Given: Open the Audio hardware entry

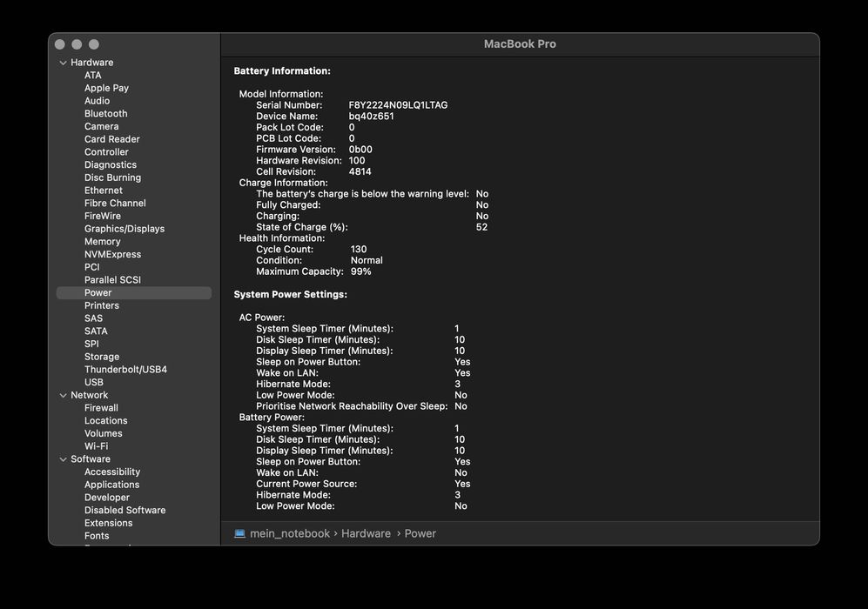Looking at the screenshot, I should click(97, 101).
